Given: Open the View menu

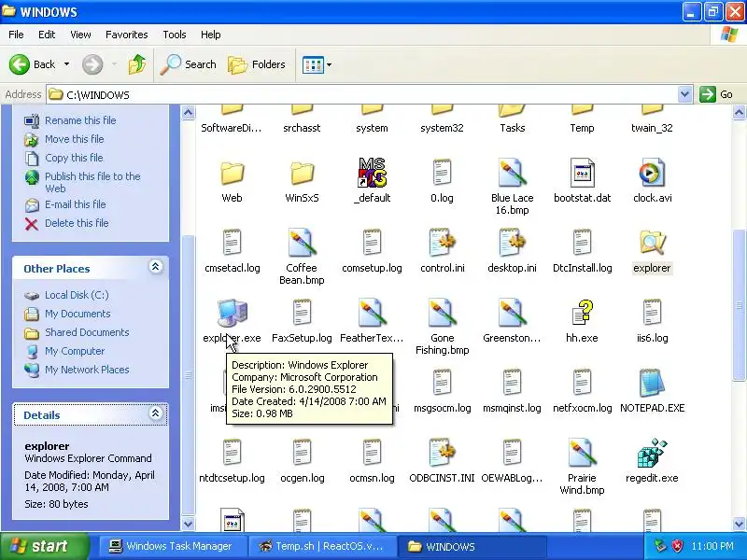Looking at the screenshot, I should (x=80, y=35).
